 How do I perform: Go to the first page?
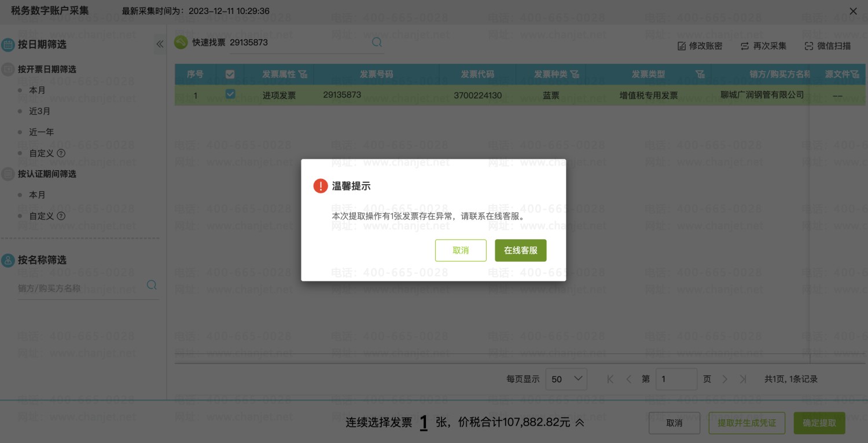(x=610, y=379)
